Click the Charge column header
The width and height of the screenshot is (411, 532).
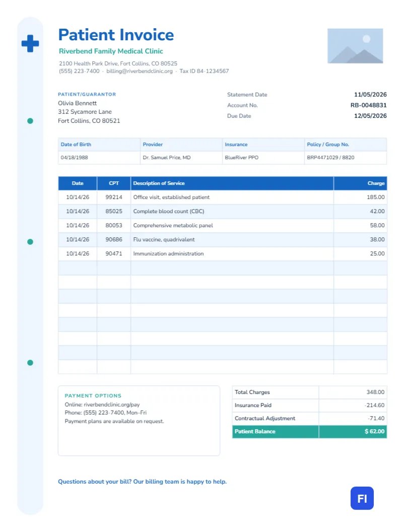point(360,183)
